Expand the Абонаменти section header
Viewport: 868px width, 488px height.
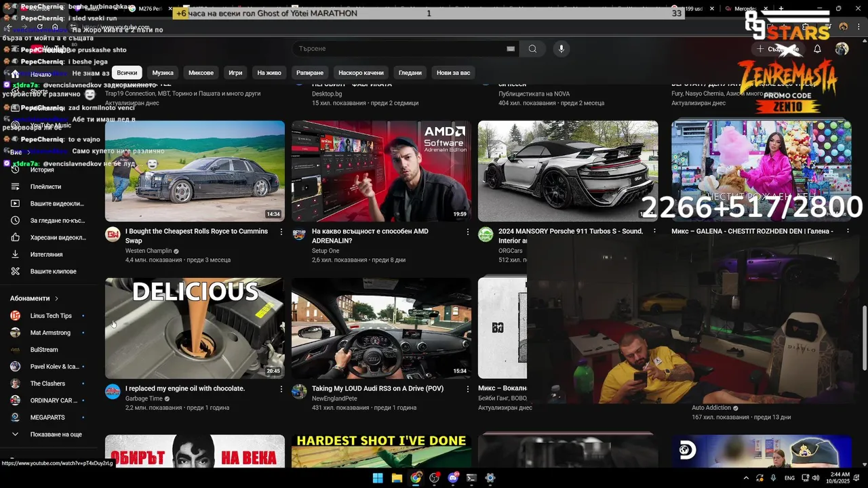[35, 298]
